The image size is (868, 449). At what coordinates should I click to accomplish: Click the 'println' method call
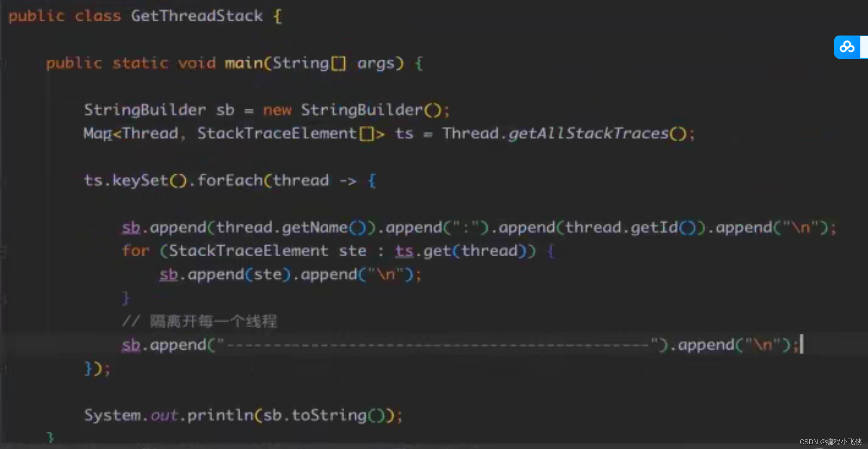[x=220, y=415]
